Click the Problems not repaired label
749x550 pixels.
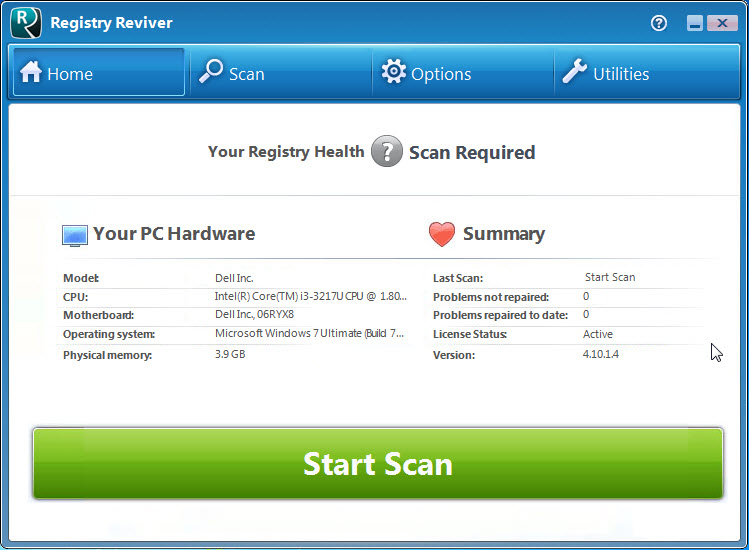491,297
